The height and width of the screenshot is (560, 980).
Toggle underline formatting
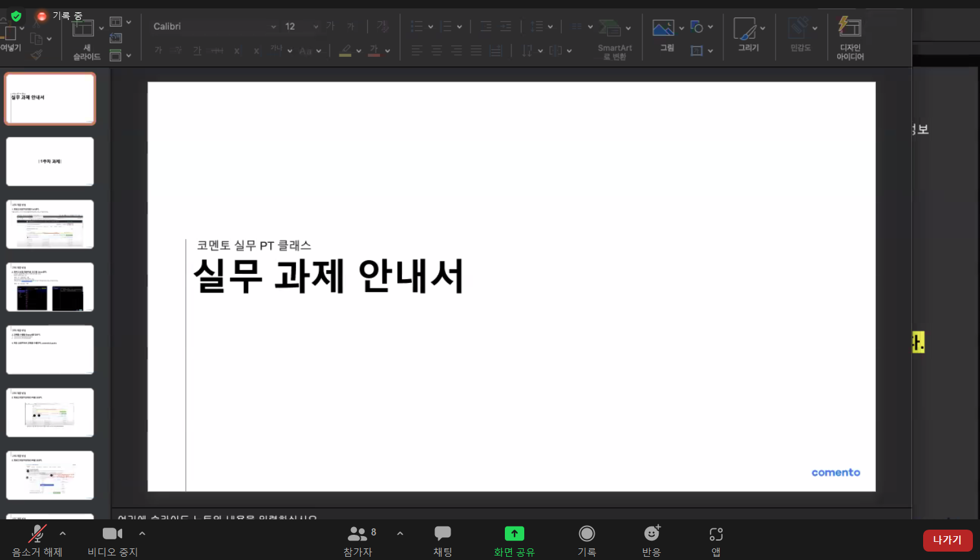[197, 50]
